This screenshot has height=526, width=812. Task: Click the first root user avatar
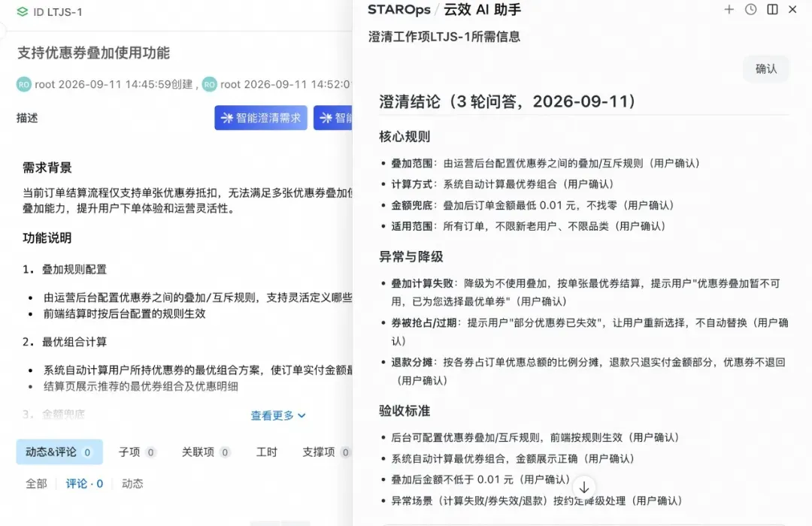24,84
